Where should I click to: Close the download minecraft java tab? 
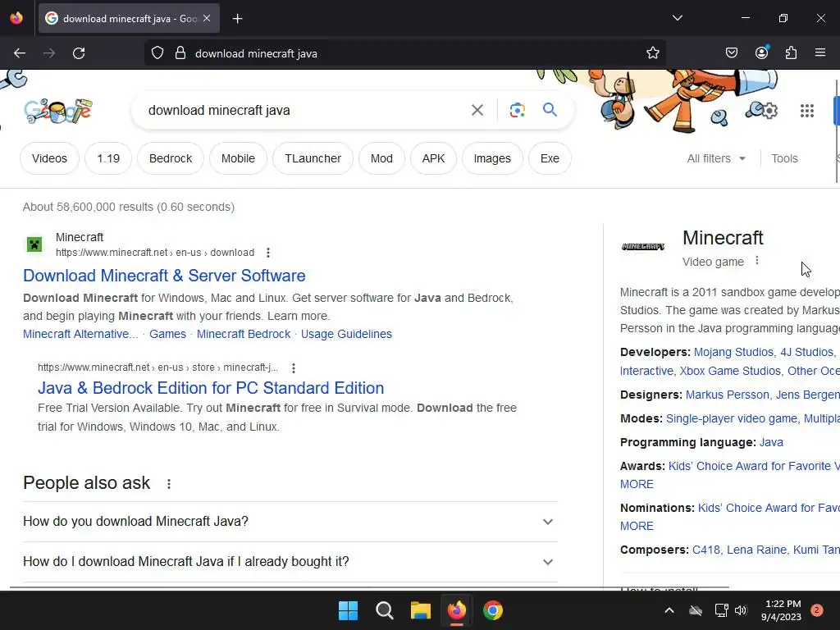207,18
